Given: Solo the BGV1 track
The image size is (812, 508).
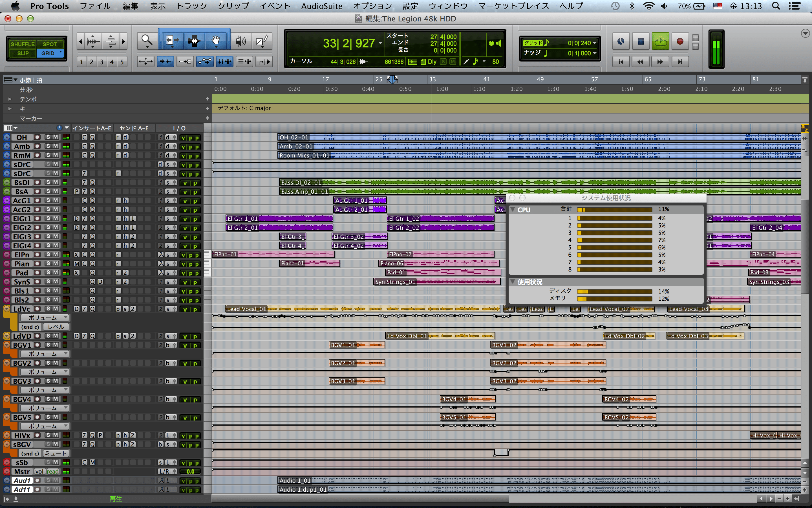Looking at the screenshot, I should click(48, 345).
